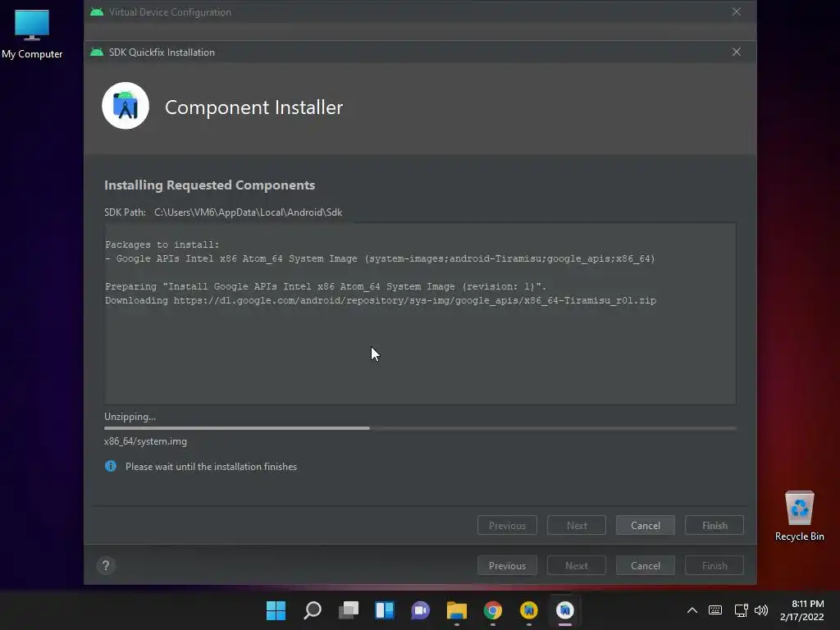The image size is (840, 630).
Task: Open My Computer desktop icon
Action: click(x=32, y=34)
